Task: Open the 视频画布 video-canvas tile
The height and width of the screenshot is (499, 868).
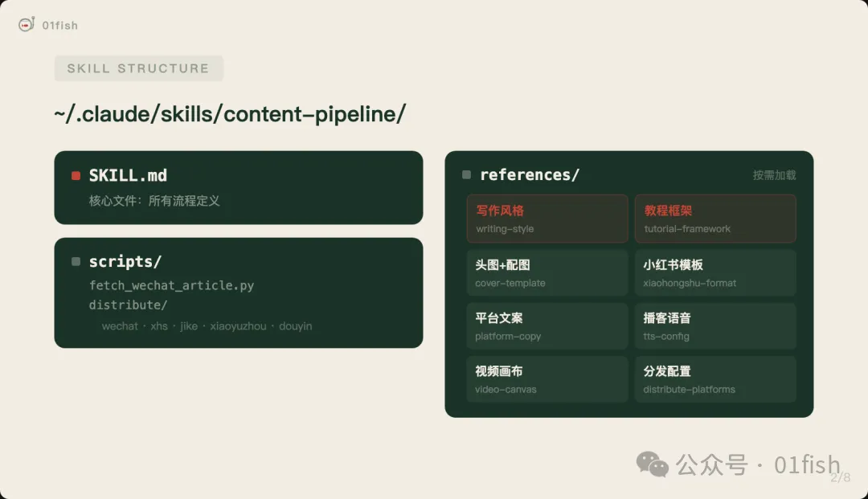Action: click(x=547, y=379)
